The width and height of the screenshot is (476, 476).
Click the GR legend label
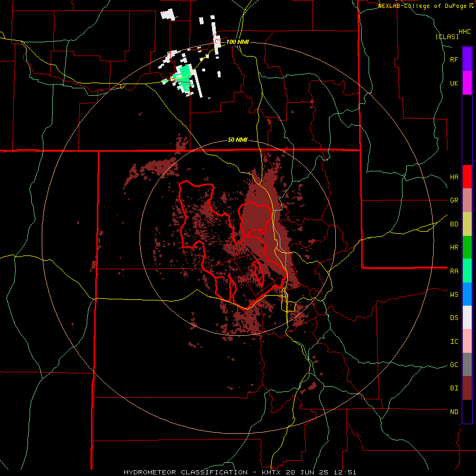(x=454, y=200)
